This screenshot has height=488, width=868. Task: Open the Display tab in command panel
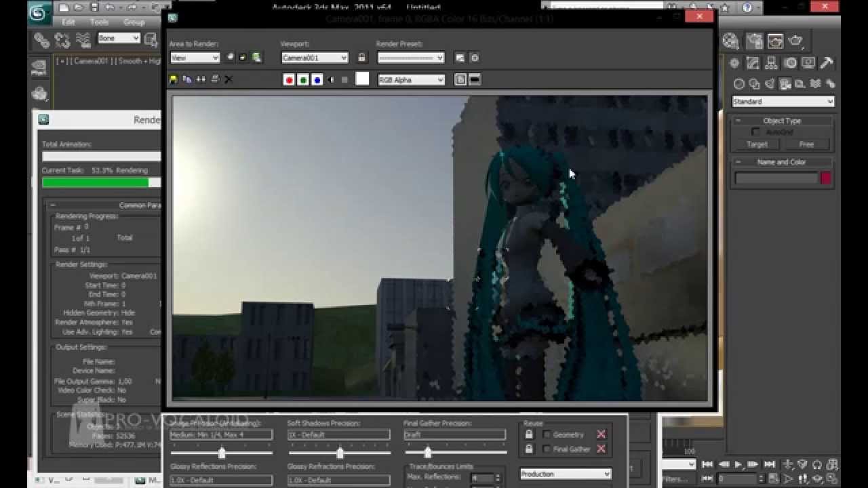808,63
